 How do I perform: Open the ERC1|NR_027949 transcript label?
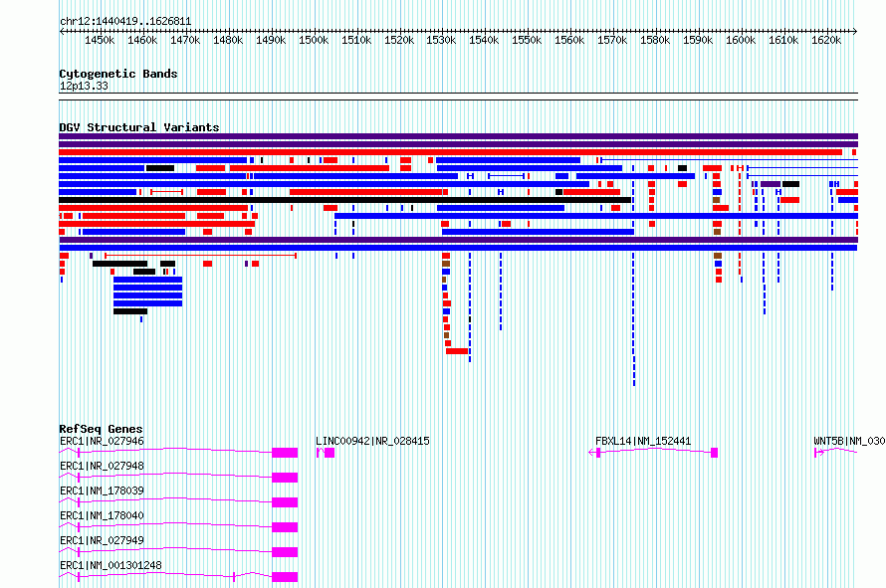tap(102, 540)
